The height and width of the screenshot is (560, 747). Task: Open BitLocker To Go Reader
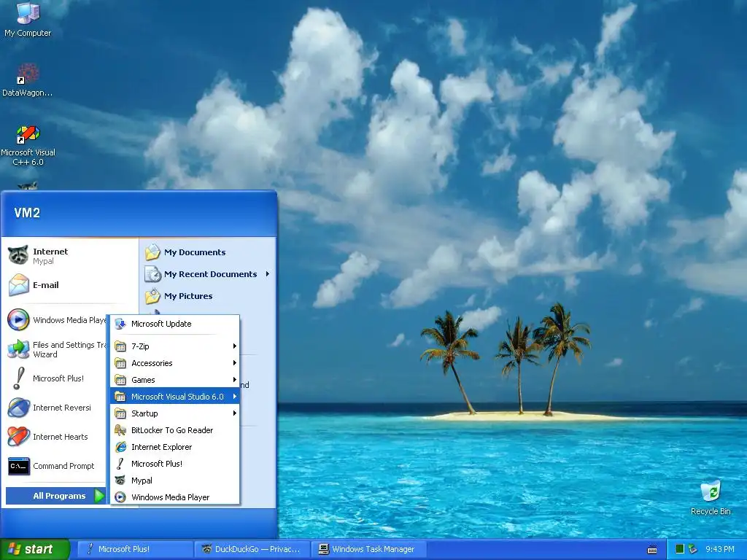[x=175, y=430]
